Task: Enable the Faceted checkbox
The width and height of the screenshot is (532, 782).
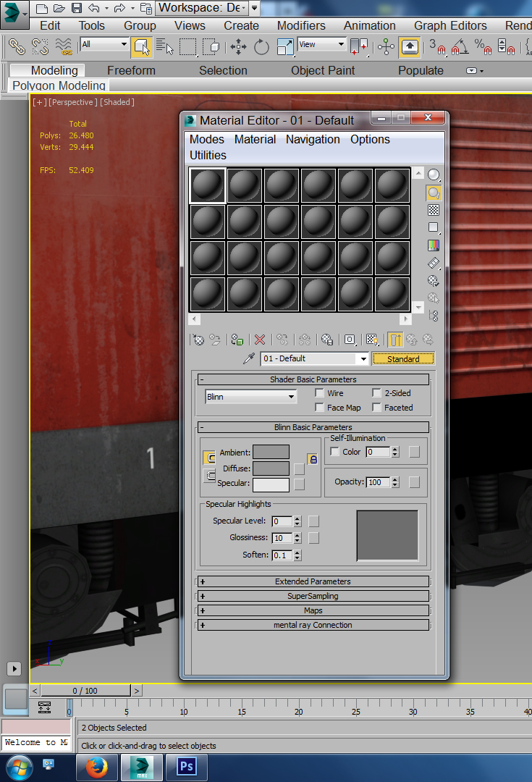Action: (376, 408)
